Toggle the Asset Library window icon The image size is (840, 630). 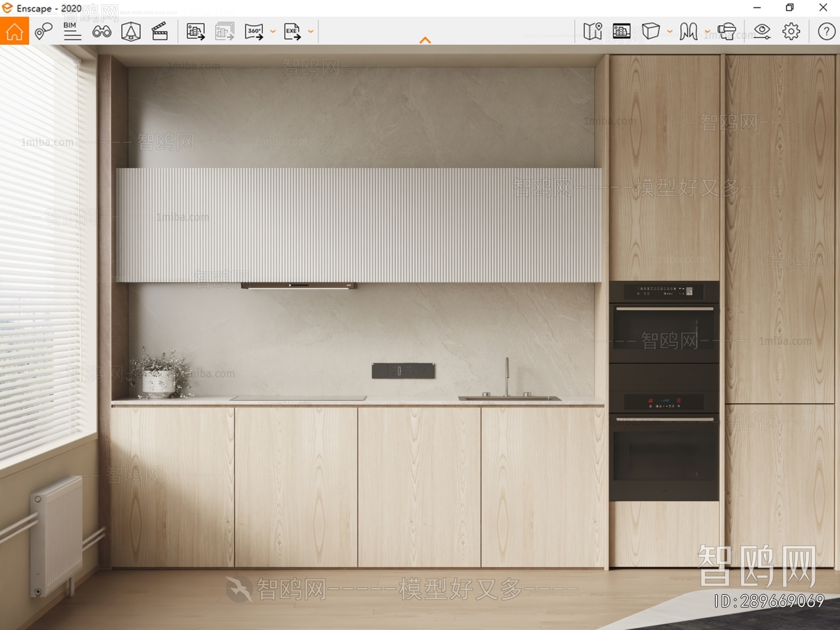(x=622, y=31)
